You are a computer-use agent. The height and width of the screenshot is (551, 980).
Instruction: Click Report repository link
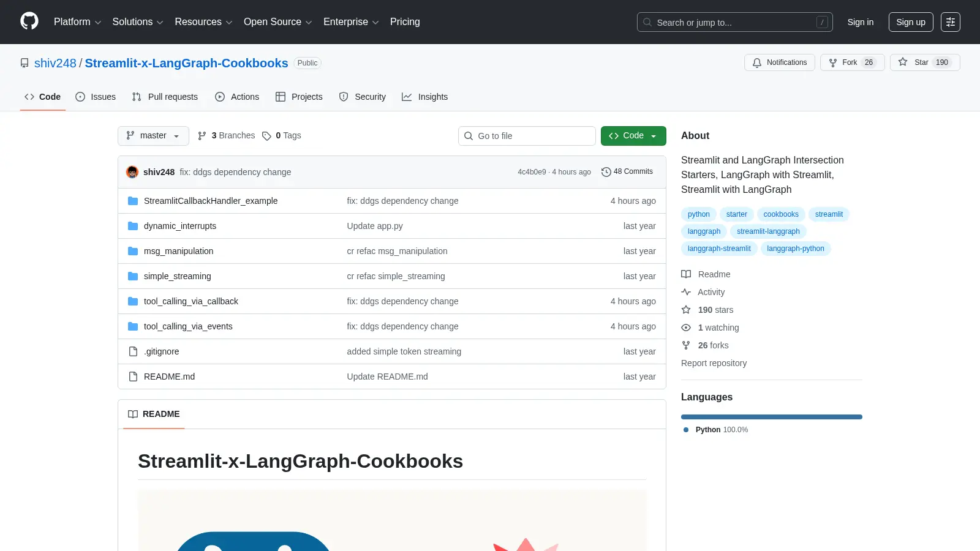(714, 363)
